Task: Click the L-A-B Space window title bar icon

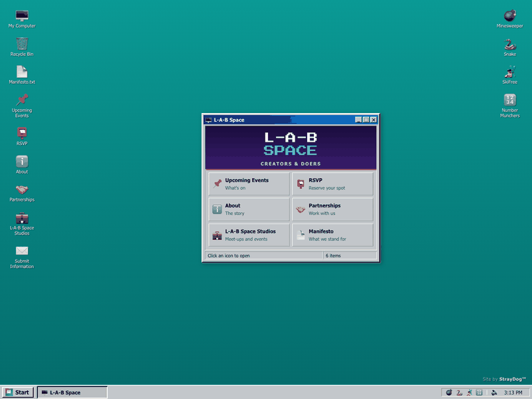Action: [208, 120]
